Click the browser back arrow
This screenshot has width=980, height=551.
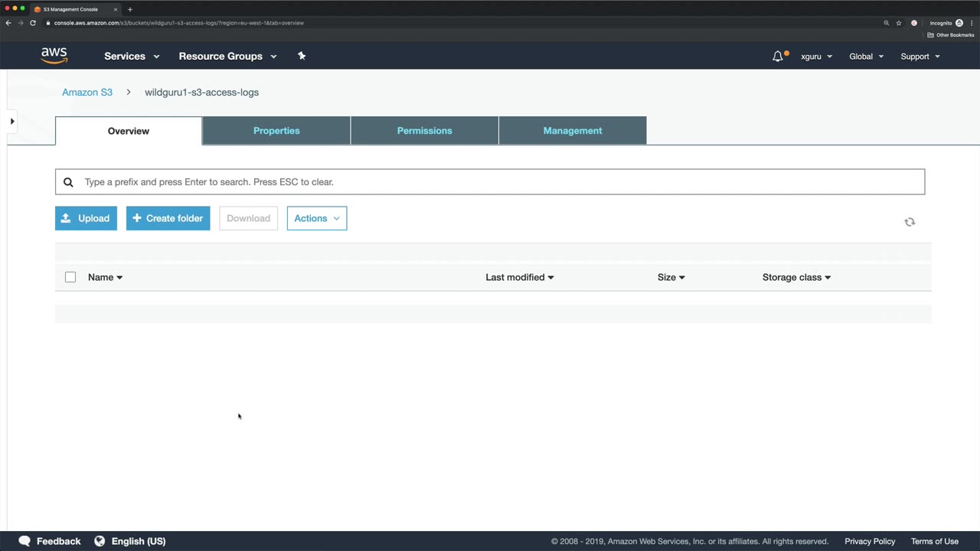click(8, 23)
